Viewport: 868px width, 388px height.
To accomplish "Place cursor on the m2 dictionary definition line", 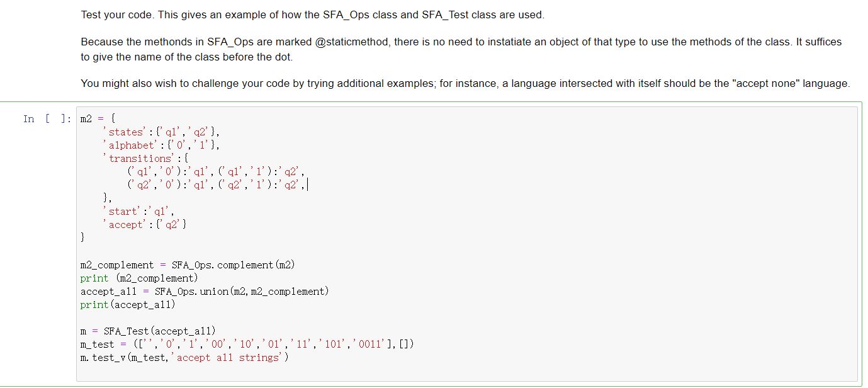I will (x=94, y=118).
